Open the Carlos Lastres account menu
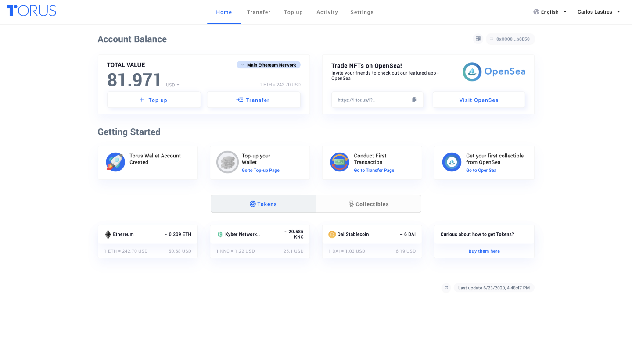Image resolution: width=632 pixels, height=364 pixels. [x=599, y=12]
